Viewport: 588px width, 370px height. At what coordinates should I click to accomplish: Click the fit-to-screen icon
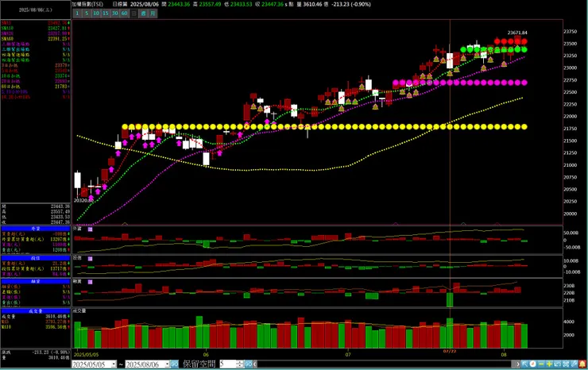click(566, 364)
